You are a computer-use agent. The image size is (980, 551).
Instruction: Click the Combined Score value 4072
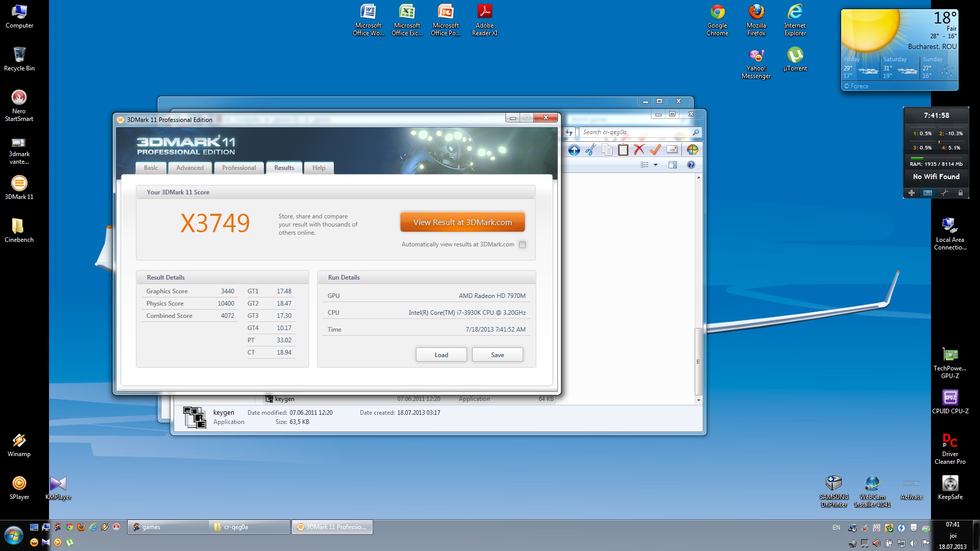point(228,316)
